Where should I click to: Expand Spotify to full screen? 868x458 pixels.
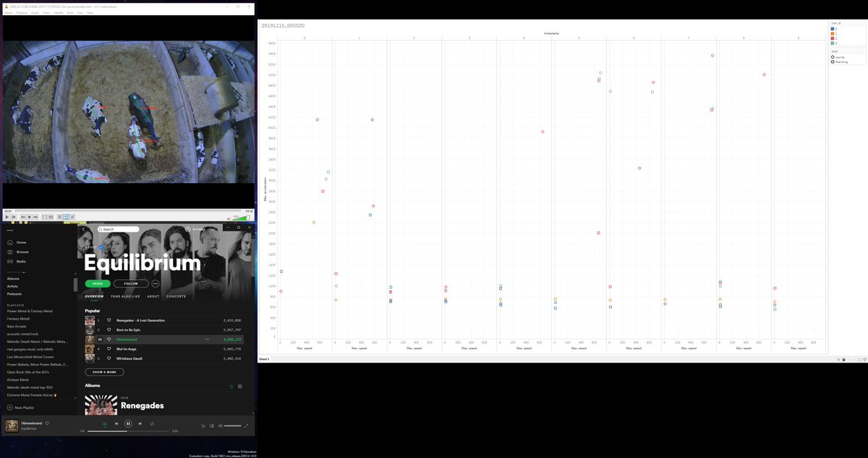[246, 426]
